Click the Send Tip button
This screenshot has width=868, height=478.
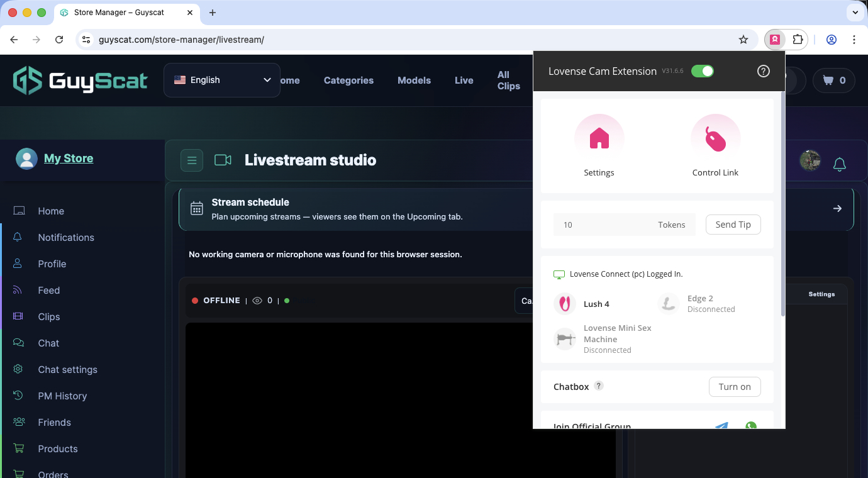click(733, 225)
